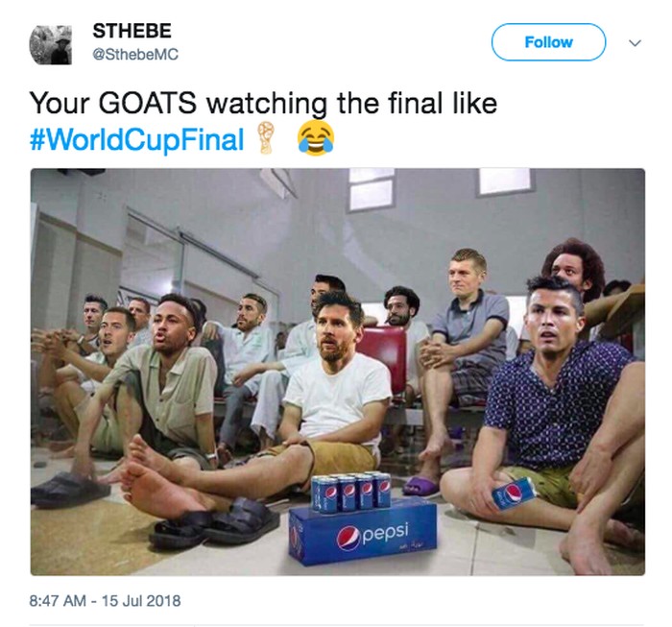Click the crying-laughing emoji
The width and height of the screenshot is (672, 627).
pyautogui.click(x=316, y=138)
